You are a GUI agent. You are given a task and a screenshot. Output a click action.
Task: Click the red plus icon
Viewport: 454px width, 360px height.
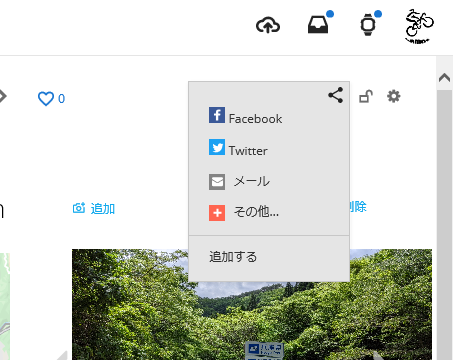tap(217, 213)
